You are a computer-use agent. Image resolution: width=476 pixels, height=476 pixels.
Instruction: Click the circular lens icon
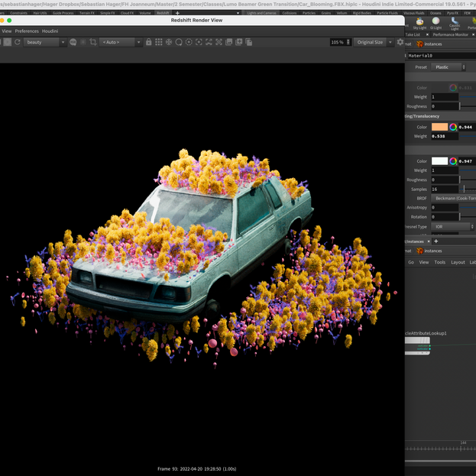179,42
